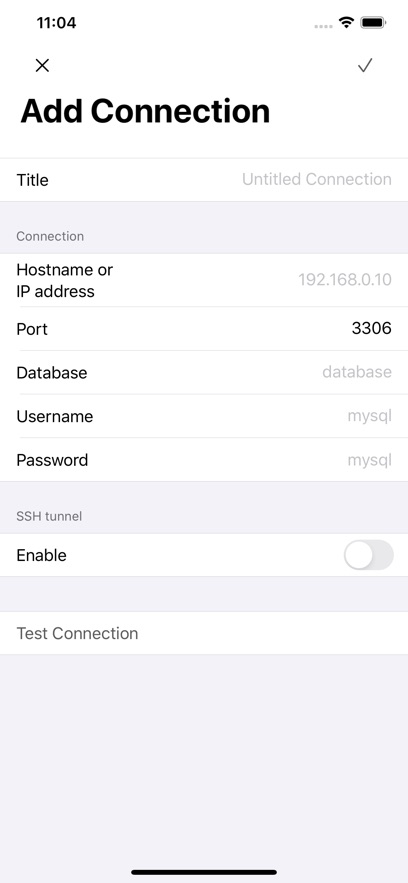
Task: Tap the Hostname or IP address label
Action: (x=65, y=280)
